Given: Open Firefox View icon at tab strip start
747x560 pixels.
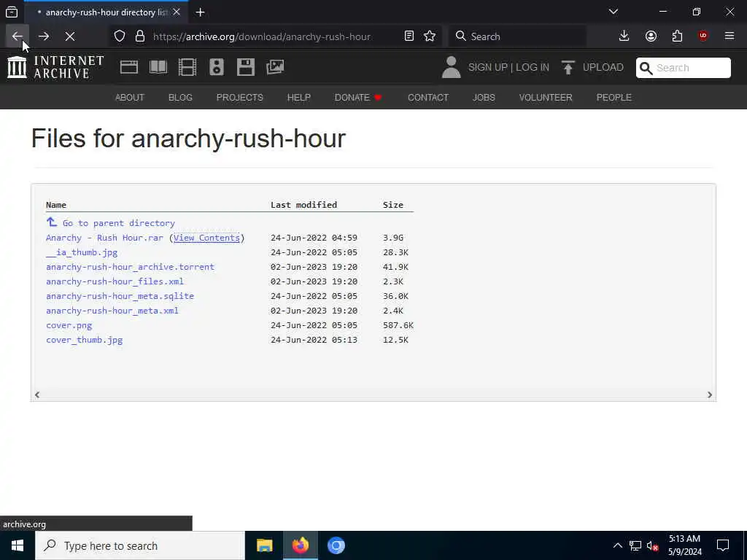Looking at the screenshot, I should click(12, 12).
